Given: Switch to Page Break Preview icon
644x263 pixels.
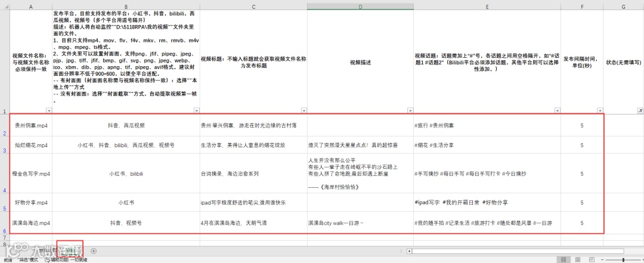Looking at the screenshot, I should pyautogui.click(x=592, y=259).
